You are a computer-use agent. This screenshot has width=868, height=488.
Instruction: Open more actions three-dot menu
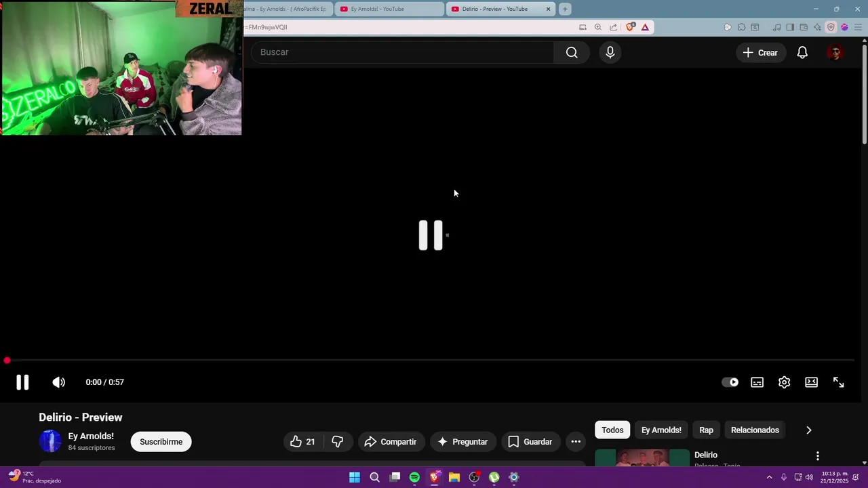576,442
